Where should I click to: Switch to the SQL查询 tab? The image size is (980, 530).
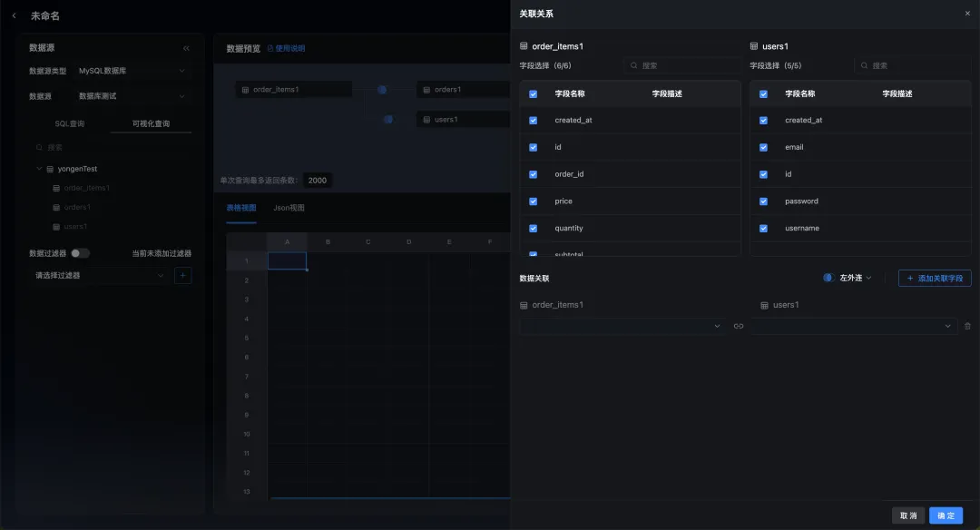pos(70,123)
